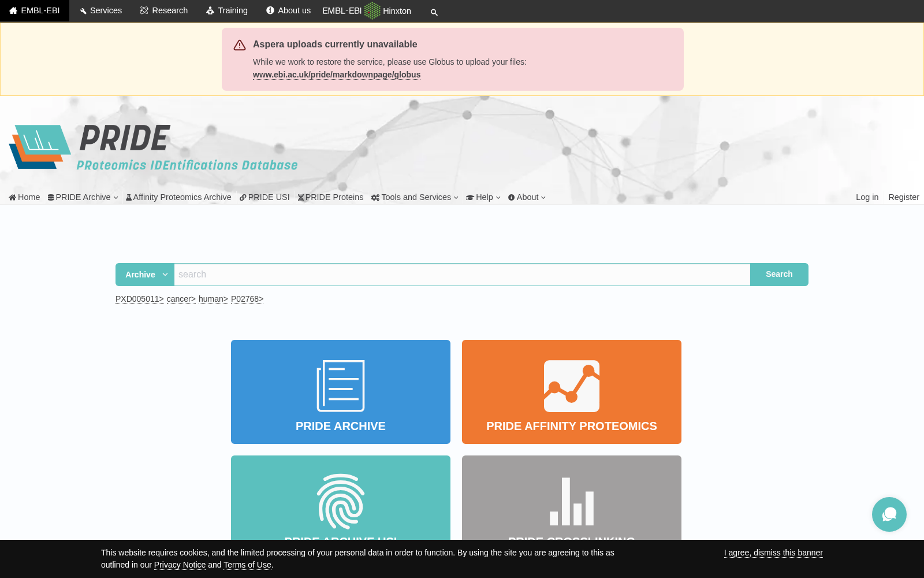This screenshot has width=924, height=578.
Task: Open PRIDE Proteins nav link
Action: tap(330, 197)
